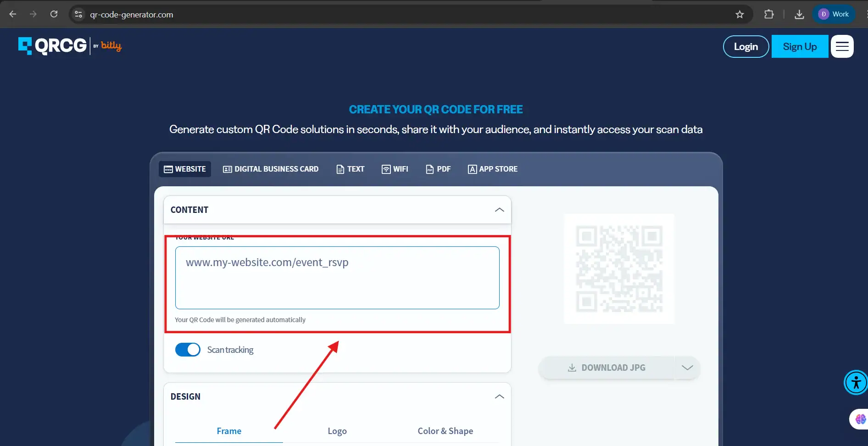Open the download format dropdown arrow
This screenshot has width=868, height=446.
tap(687, 368)
